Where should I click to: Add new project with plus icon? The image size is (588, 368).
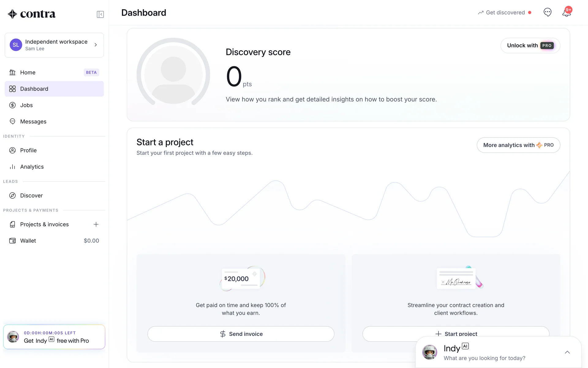click(x=96, y=224)
